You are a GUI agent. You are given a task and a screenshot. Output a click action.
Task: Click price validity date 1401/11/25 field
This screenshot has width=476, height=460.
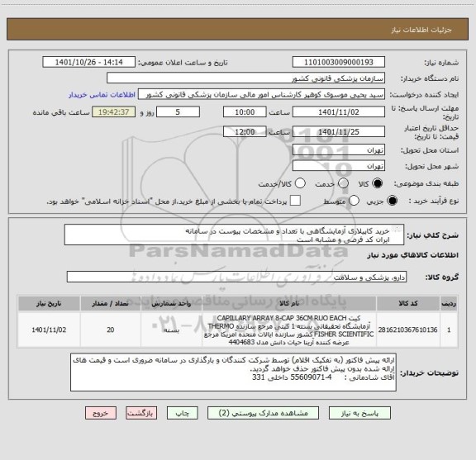tap(339, 131)
